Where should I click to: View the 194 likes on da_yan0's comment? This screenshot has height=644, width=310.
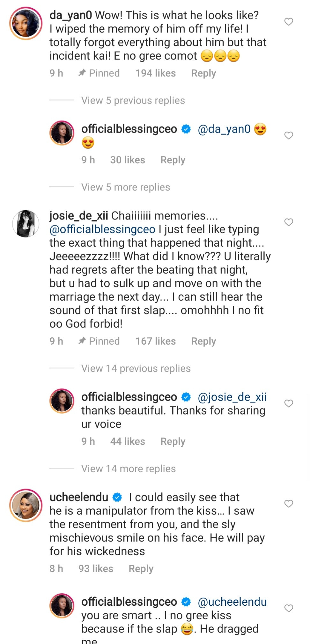pos(156,73)
